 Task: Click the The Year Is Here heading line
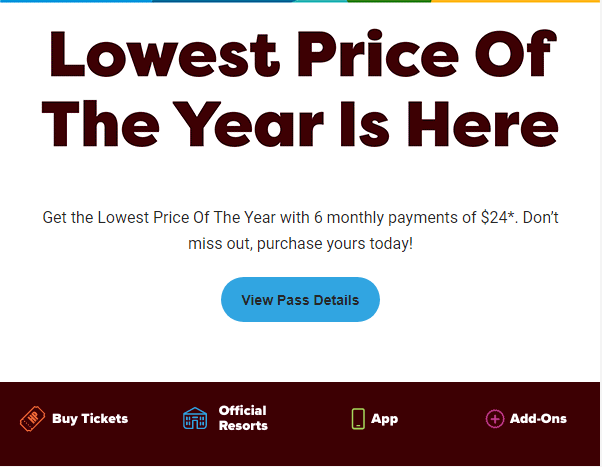coord(300,127)
